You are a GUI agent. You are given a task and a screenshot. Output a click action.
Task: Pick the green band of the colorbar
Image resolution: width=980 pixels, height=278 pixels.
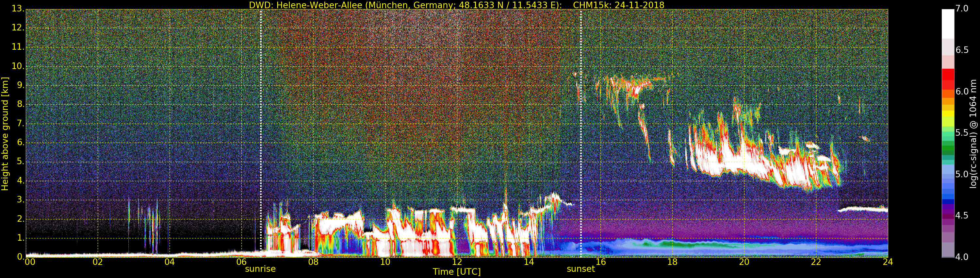(948, 148)
